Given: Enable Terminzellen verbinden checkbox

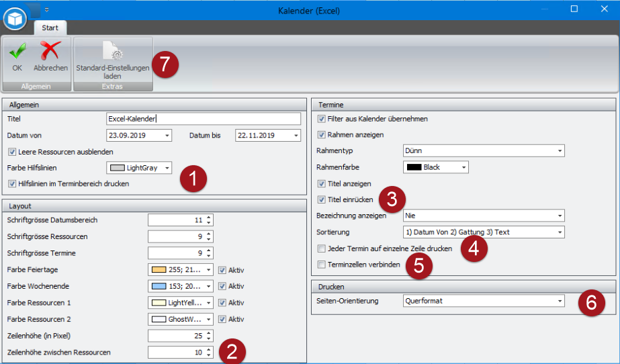Looking at the screenshot, I should pos(322,265).
